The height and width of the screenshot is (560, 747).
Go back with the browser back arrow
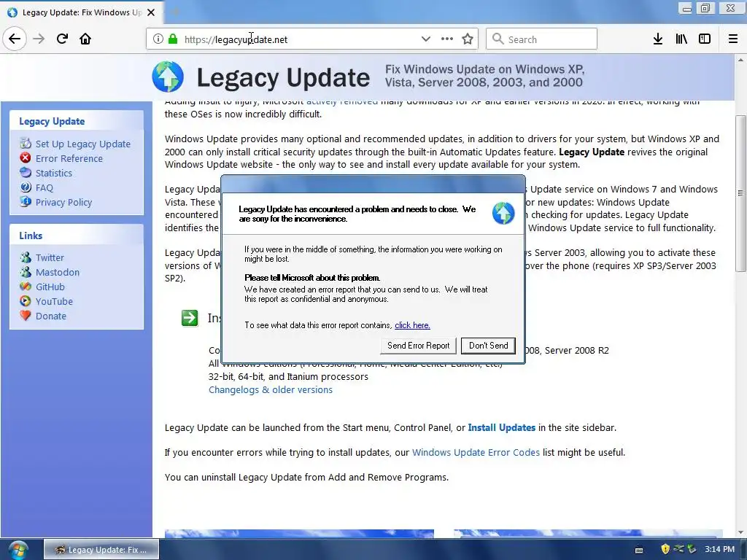tap(15, 39)
